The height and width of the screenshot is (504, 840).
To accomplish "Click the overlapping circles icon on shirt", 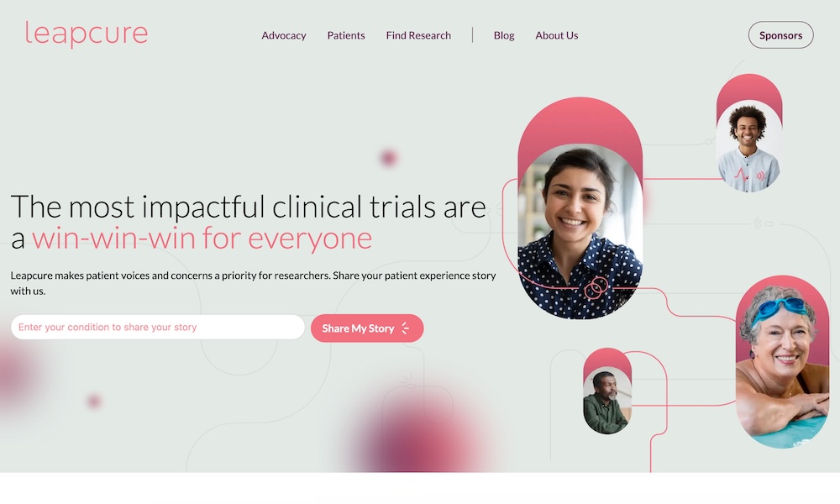I will pyautogui.click(x=596, y=288).
